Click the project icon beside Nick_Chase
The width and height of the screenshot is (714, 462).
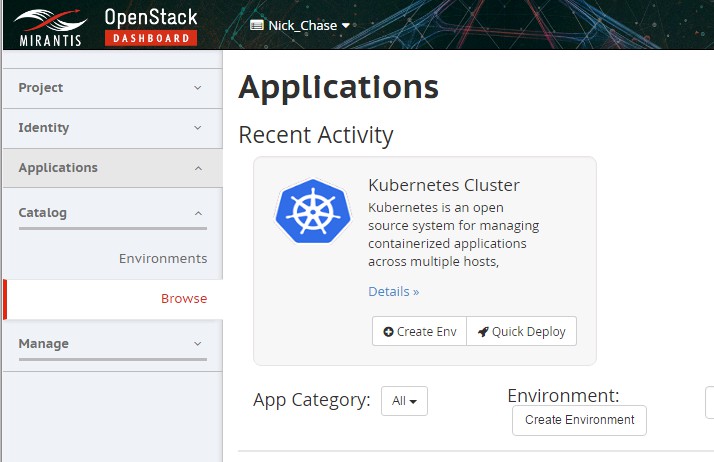(257, 25)
